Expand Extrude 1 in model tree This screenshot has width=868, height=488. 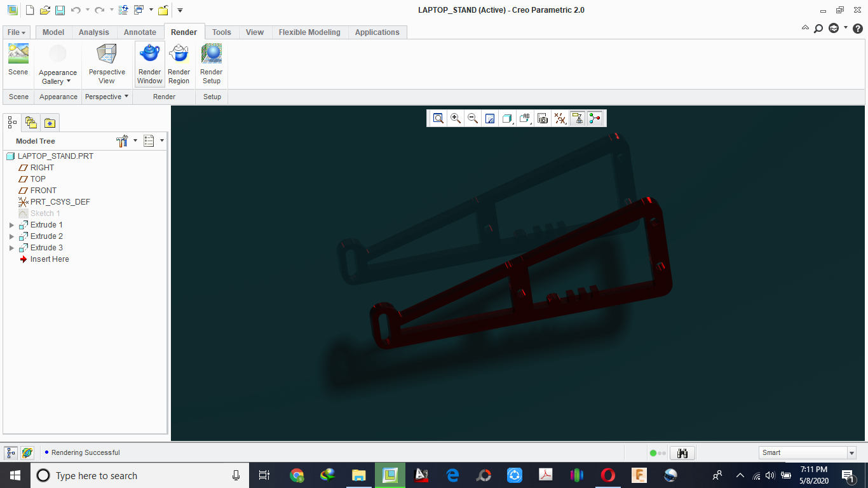(11, 225)
